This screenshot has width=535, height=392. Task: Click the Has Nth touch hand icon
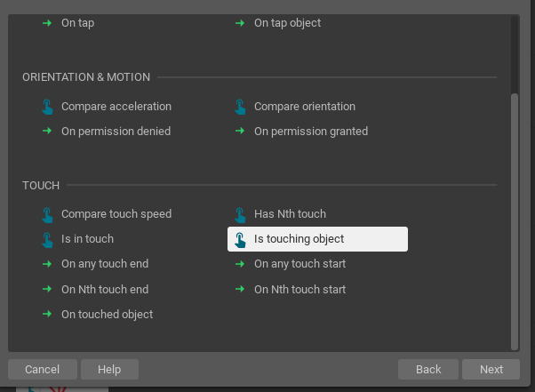pos(240,215)
